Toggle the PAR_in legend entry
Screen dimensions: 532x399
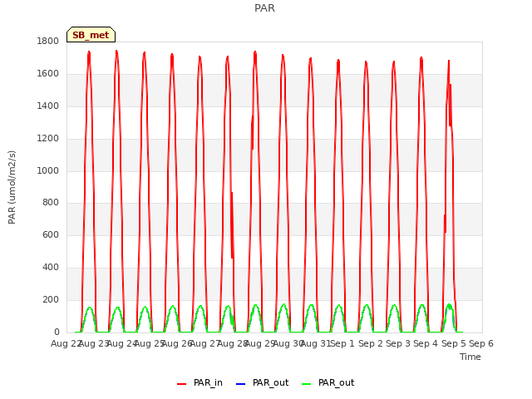[x=199, y=382]
